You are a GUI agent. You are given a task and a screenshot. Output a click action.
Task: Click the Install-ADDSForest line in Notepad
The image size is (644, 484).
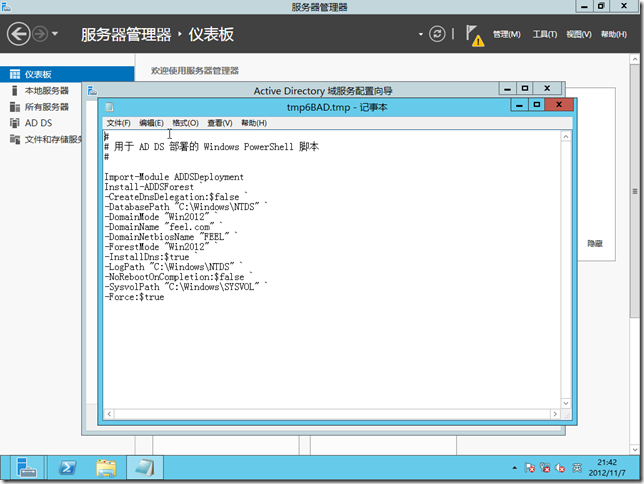[x=153, y=187]
